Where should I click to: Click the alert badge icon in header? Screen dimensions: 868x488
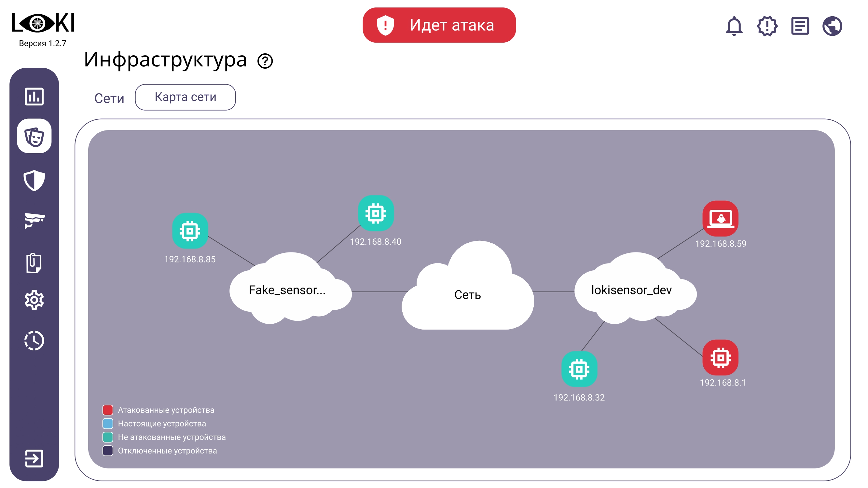[x=767, y=26]
